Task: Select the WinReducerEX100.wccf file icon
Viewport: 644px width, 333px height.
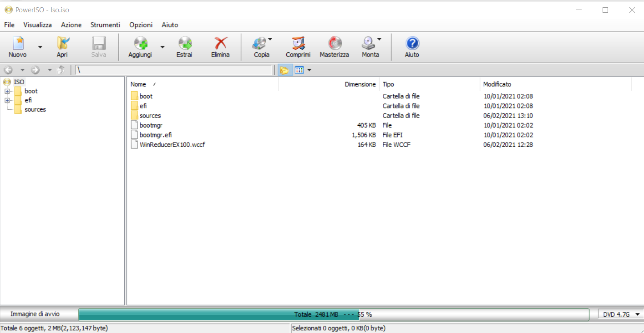Action: click(x=134, y=144)
